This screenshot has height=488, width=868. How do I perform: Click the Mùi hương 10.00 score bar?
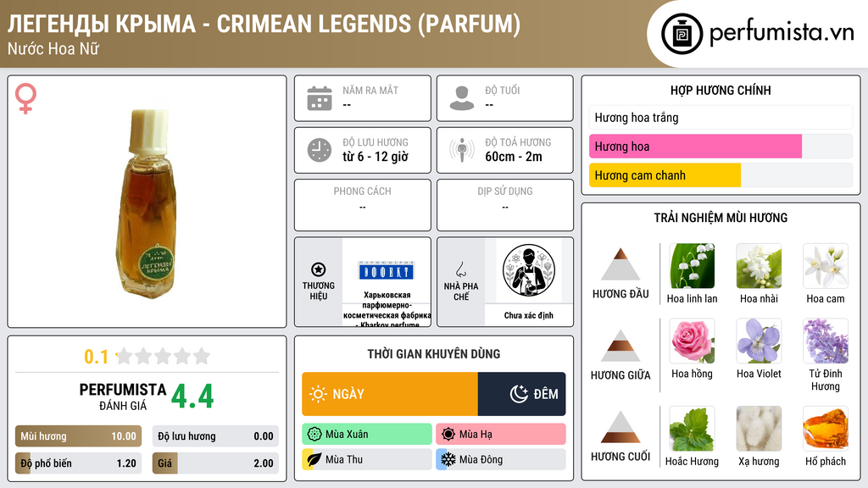(x=78, y=436)
